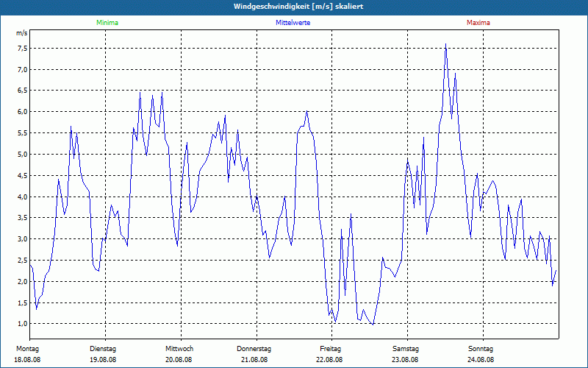Click the Samstag day label

pos(406,349)
